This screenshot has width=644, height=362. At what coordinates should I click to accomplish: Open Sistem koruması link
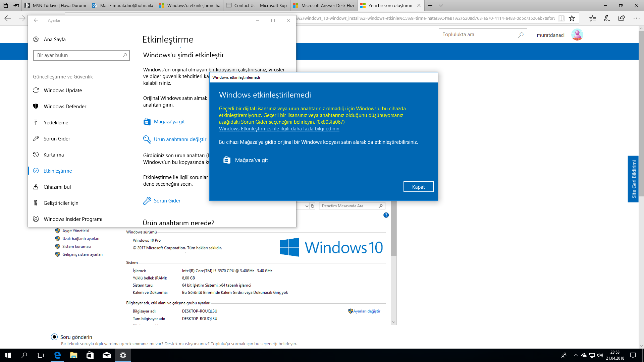click(77, 247)
